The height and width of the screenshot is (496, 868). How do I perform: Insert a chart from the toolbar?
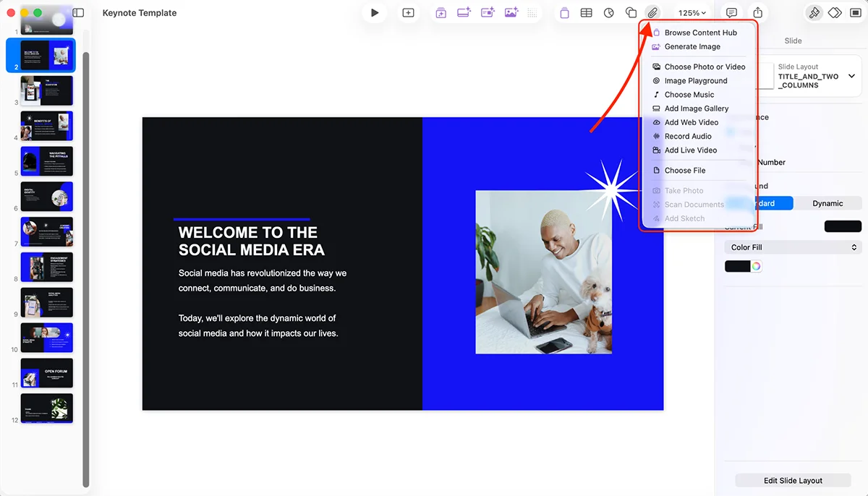click(x=609, y=13)
